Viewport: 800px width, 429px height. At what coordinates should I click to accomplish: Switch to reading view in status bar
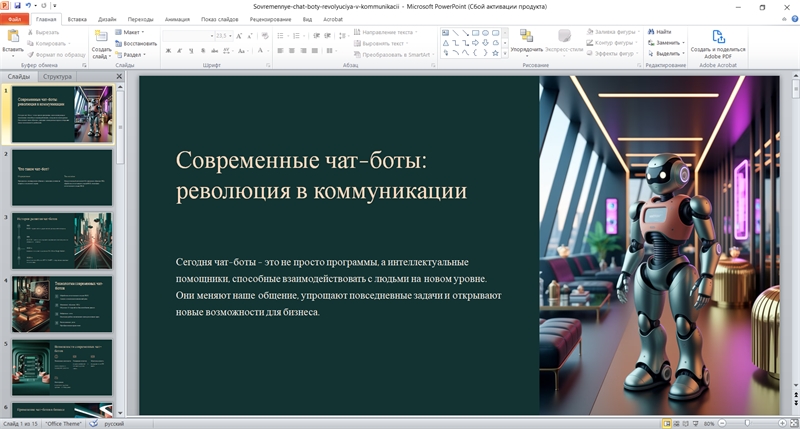pos(685,423)
